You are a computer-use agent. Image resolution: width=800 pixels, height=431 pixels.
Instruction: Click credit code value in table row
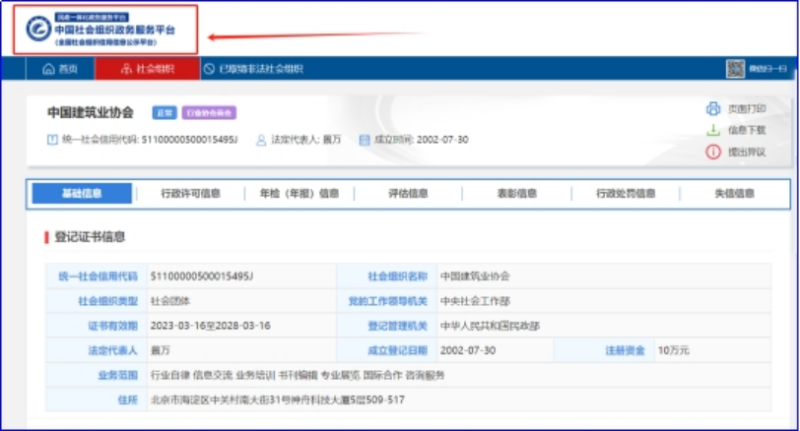pyautogui.click(x=202, y=276)
